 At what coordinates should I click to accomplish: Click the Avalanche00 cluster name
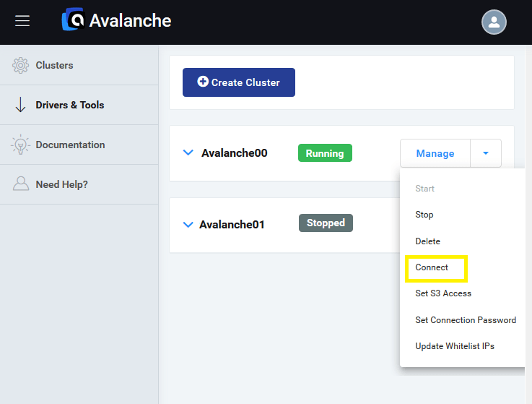[234, 153]
